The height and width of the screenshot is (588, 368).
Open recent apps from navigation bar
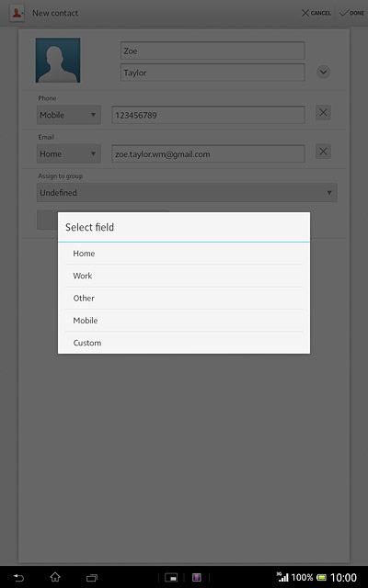tap(92, 578)
